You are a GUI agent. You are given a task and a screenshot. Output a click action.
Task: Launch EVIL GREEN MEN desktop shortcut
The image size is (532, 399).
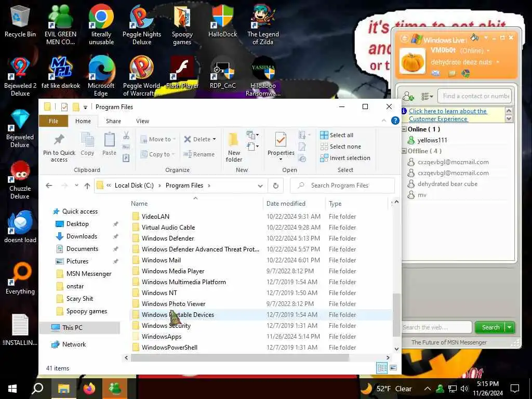[60, 25]
